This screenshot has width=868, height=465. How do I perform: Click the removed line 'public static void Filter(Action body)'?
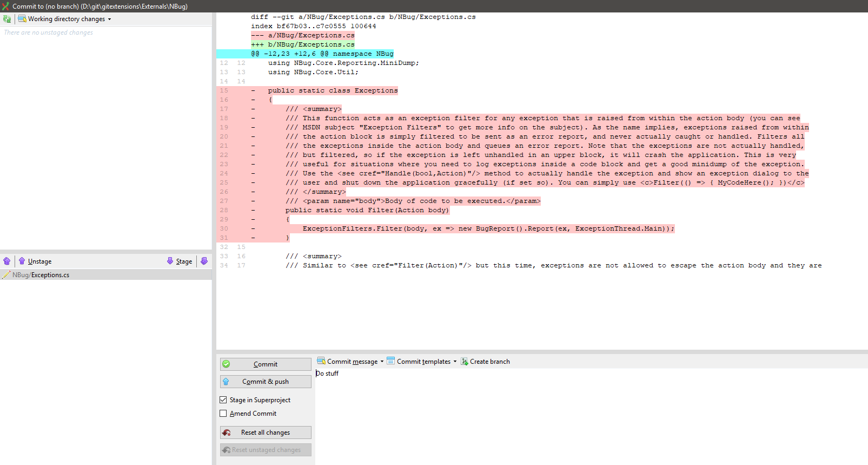367,210
